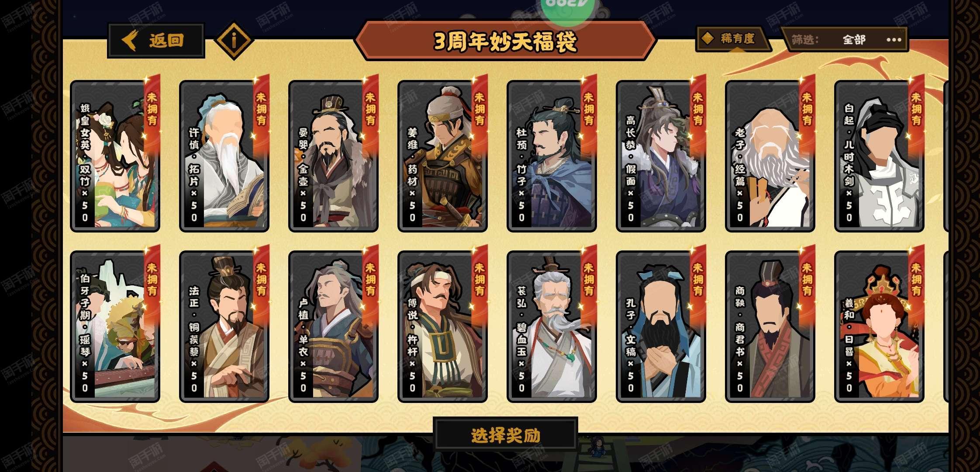Viewport: 980px width, 472px height.
Task: Select the 老子·经篇 card
Action: pos(770,156)
